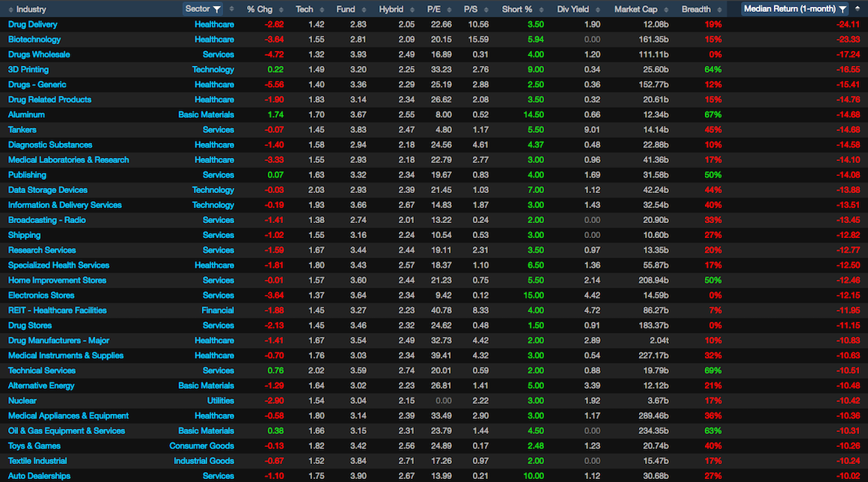The image size is (868, 482).
Task: Open the Aluminum industry link
Action: tap(26, 115)
